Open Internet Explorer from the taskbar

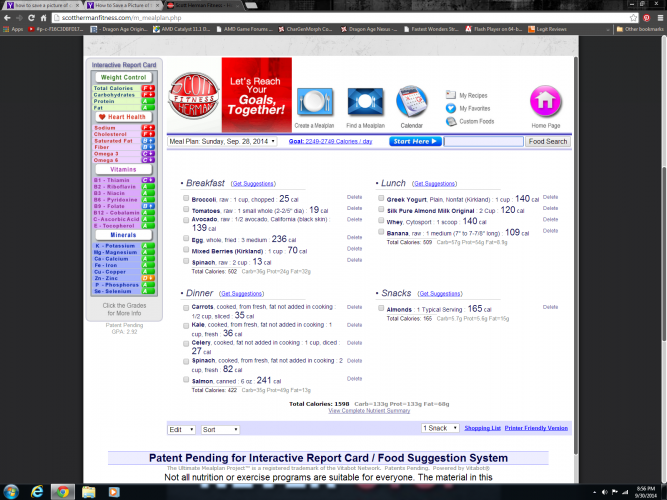(38, 492)
